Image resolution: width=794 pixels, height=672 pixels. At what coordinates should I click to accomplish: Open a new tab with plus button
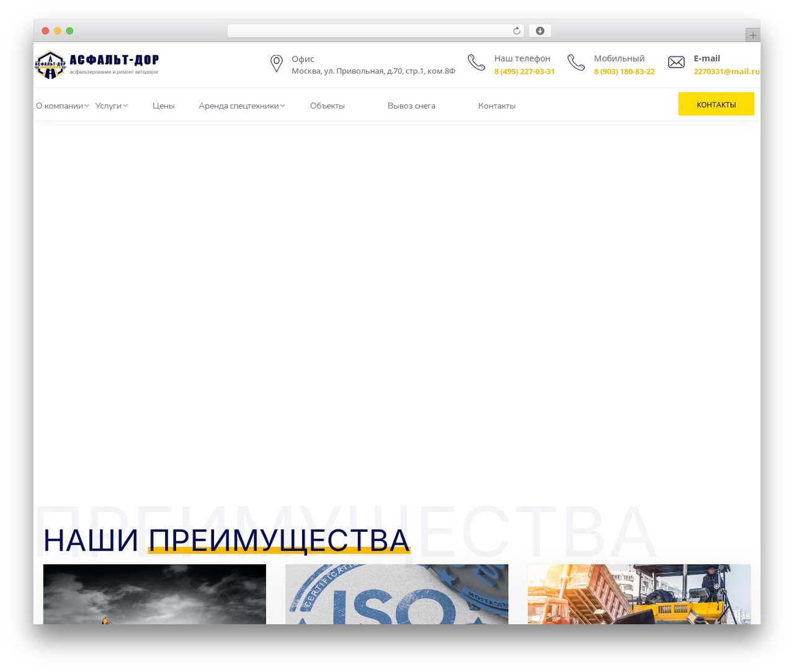pos(752,35)
